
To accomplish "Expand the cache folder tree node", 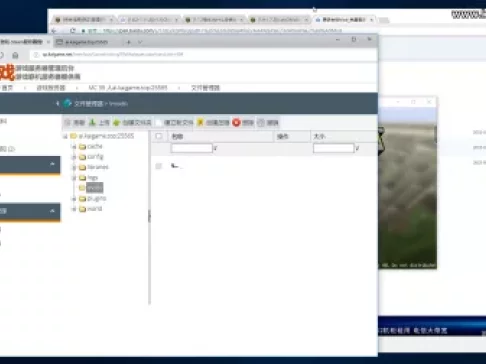I will click(x=74, y=147).
